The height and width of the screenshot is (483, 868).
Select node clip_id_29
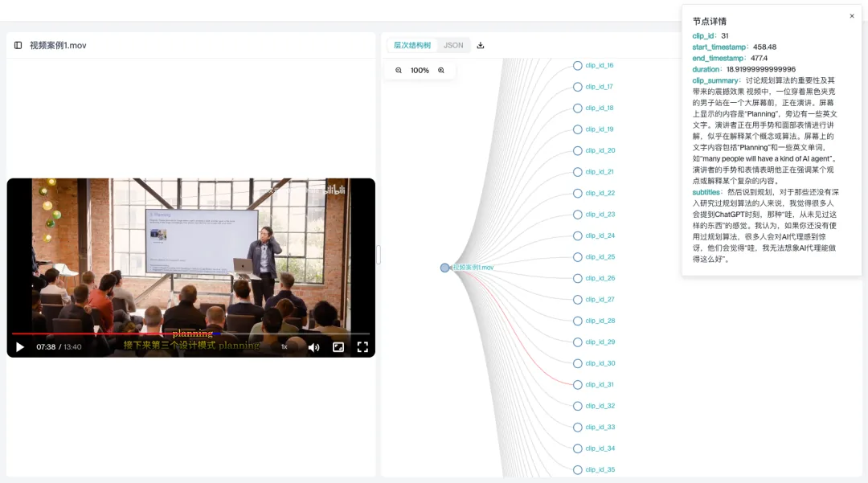577,342
